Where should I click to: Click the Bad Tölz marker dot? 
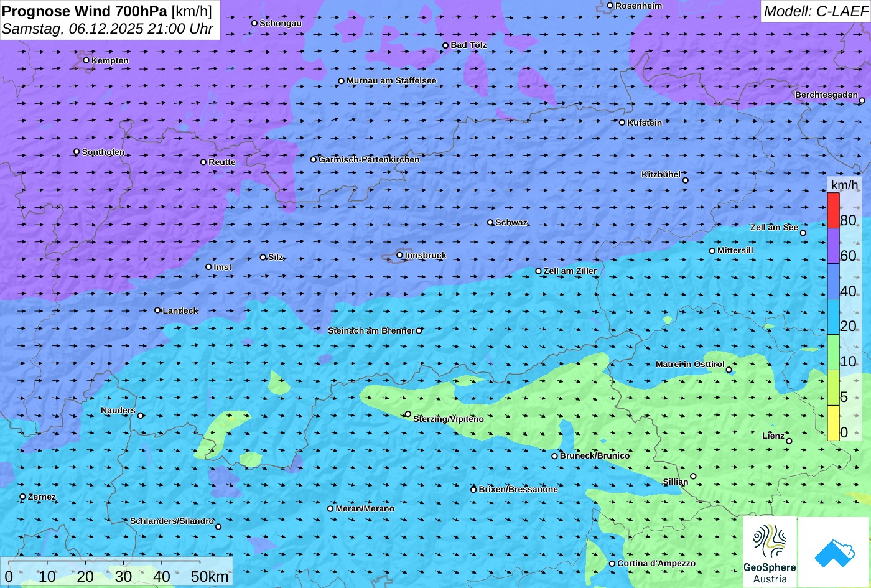pos(445,45)
